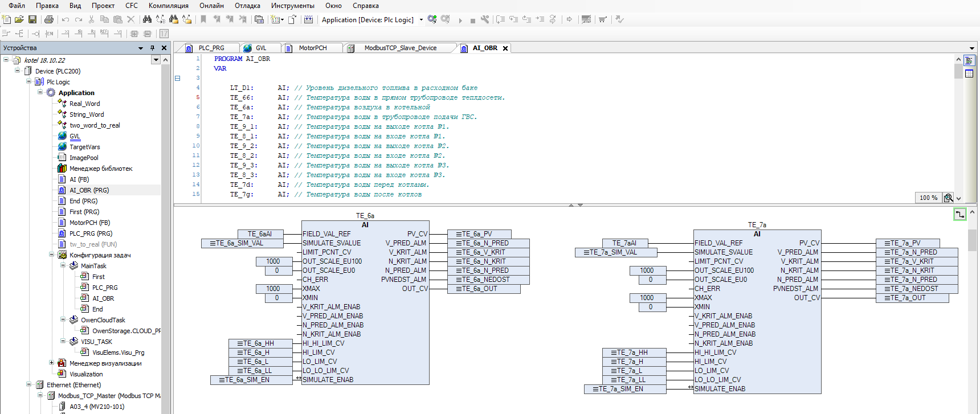Open the Проект menu
Image resolution: width=980 pixels, height=414 pixels.
pos(103,6)
